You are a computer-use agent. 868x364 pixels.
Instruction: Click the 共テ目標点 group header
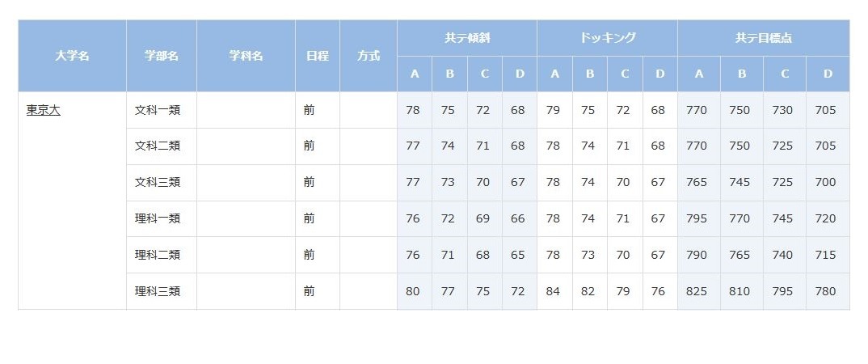(x=763, y=38)
